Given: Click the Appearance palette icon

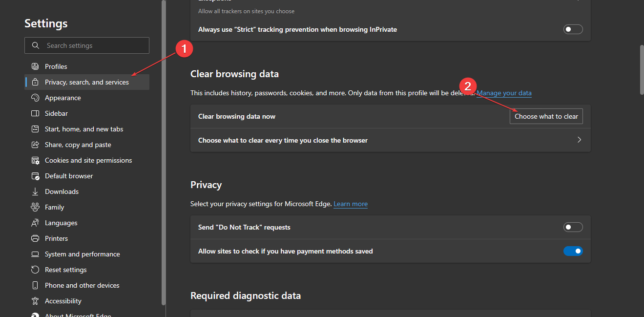Looking at the screenshot, I should [x=35, y=98].
